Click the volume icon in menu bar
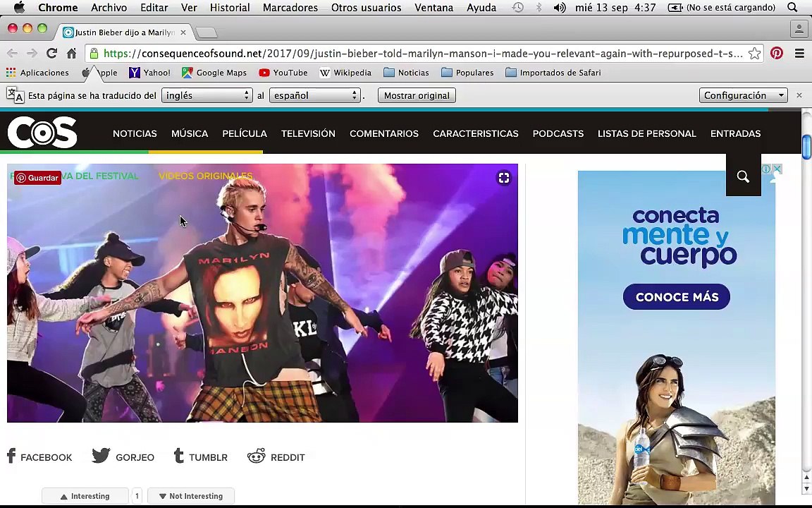The height and width of the screenshot is (508, 812). click(x=559, y=7)
